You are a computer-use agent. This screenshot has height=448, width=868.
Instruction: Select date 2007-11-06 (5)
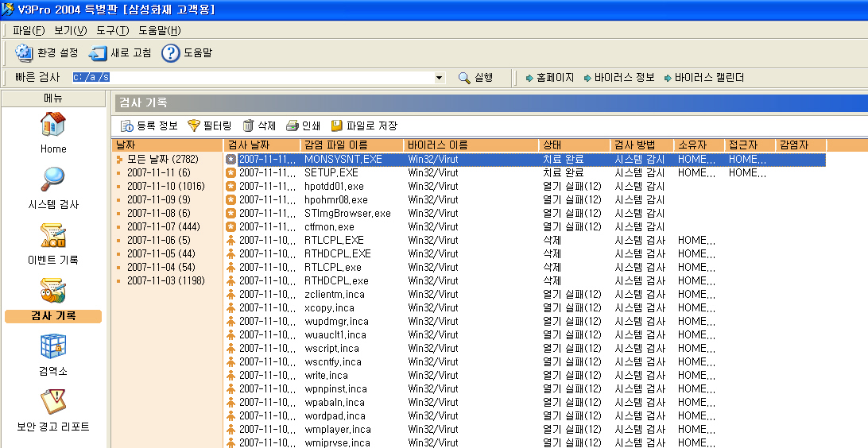pyautogui.click(x=159, y=240)
